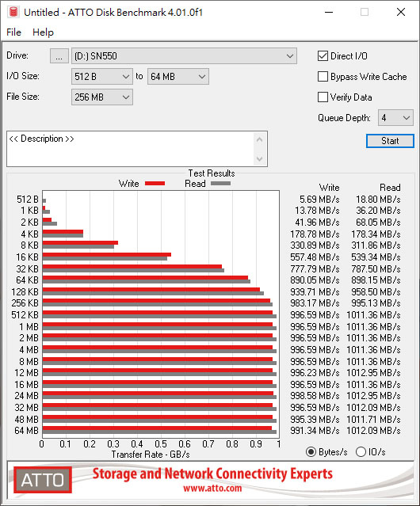Open the I/O Size start dropdown 512 B
The height and width of the screenshot is (506, 420).
pos(102,77)
